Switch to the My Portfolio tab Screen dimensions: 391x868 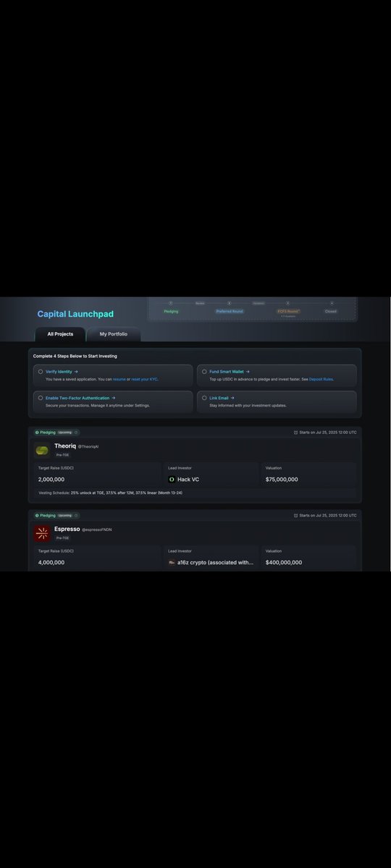(113, 334)
